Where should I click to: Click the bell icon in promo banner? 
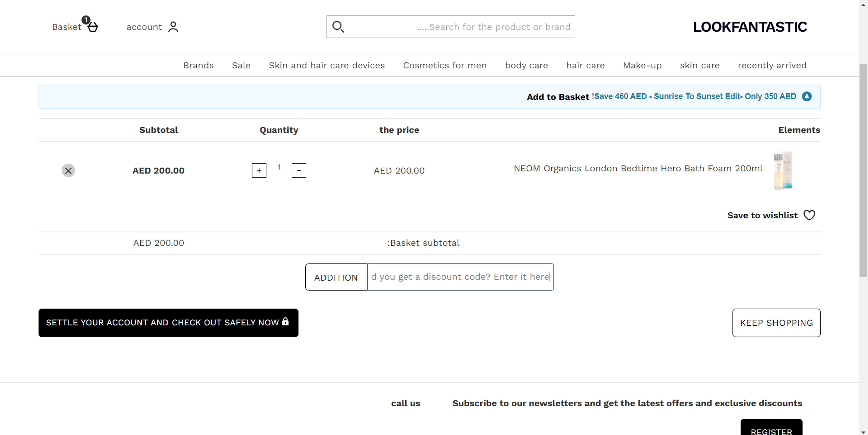807,97
